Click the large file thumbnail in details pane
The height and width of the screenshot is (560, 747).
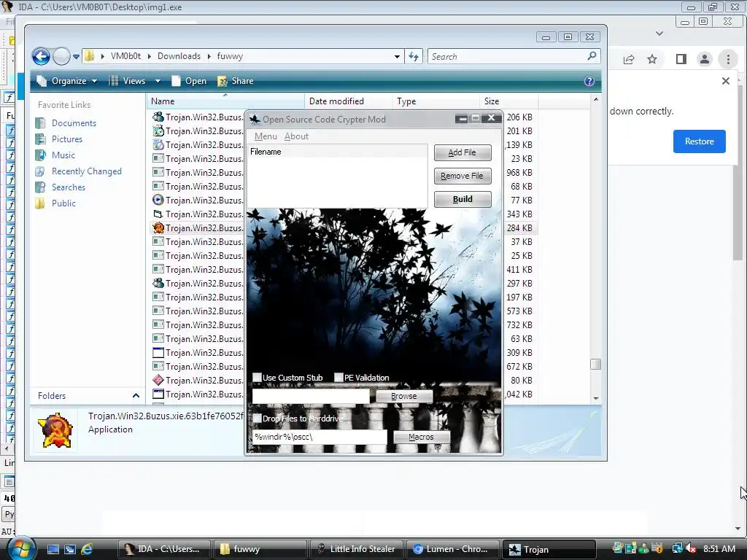click(57, 431)
